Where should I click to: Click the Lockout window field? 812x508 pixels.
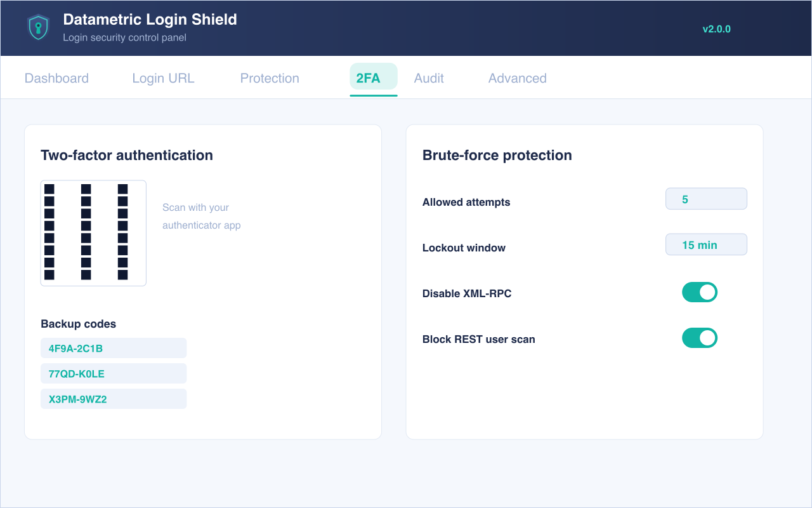pyautogui.click(x=706, y=244)
